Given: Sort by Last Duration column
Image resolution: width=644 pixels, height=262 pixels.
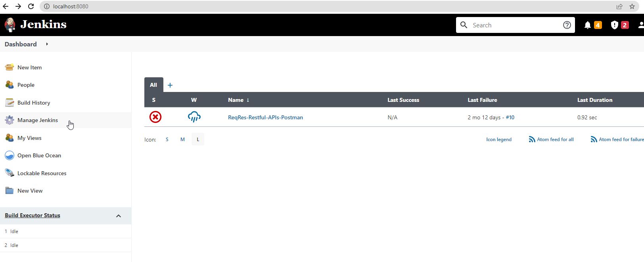Looking at the screenshot, I should (595, 100).
